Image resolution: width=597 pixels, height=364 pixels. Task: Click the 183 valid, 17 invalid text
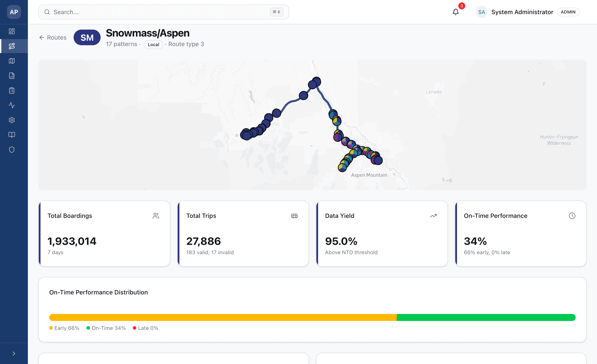coord(210,252)
